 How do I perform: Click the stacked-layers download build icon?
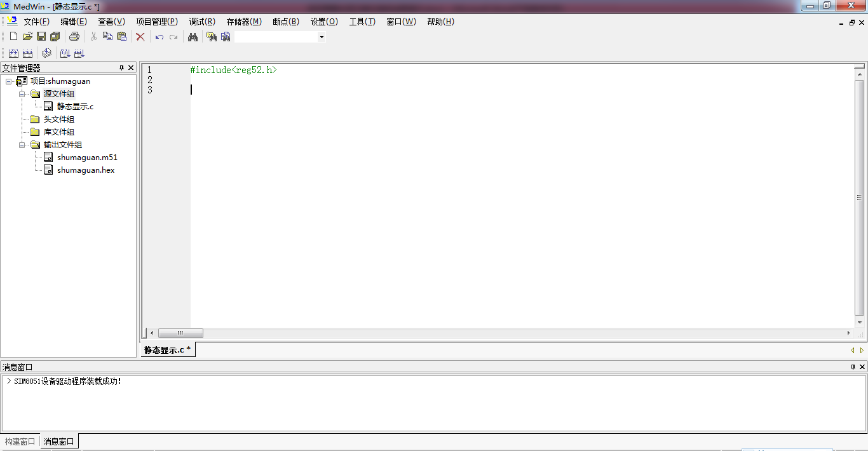click(x=46, y=53)
